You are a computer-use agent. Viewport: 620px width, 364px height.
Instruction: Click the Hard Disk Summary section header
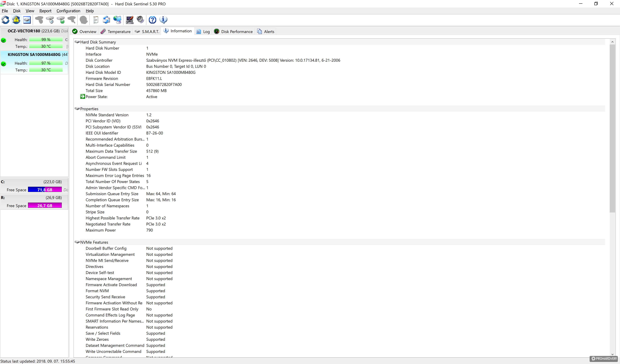(339, 42)
